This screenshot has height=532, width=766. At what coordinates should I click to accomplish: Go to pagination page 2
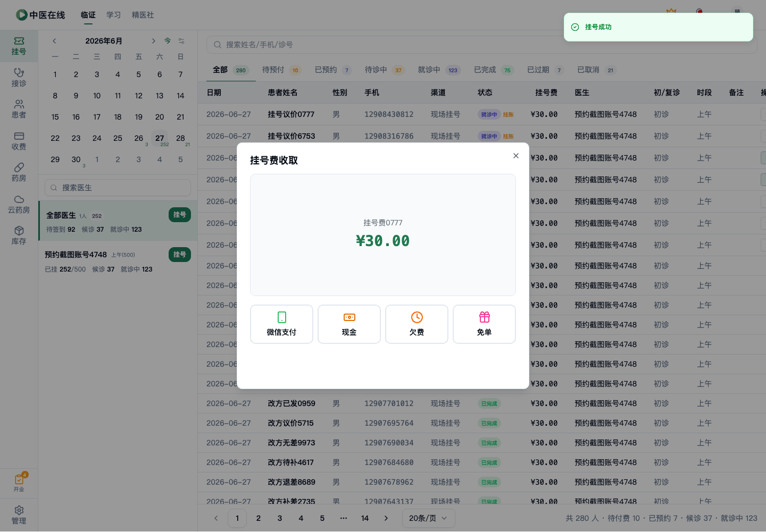point(259,518)
